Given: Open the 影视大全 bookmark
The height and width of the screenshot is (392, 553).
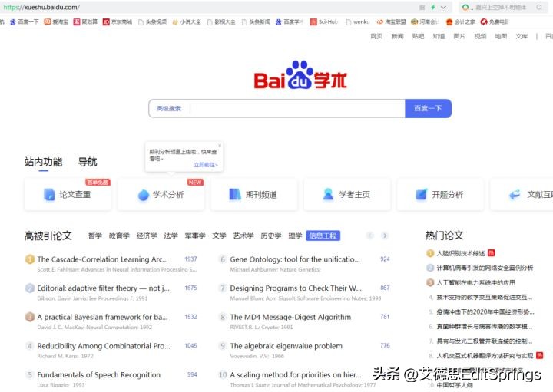Looking at the screenshot, I should (x=221, y=21).
